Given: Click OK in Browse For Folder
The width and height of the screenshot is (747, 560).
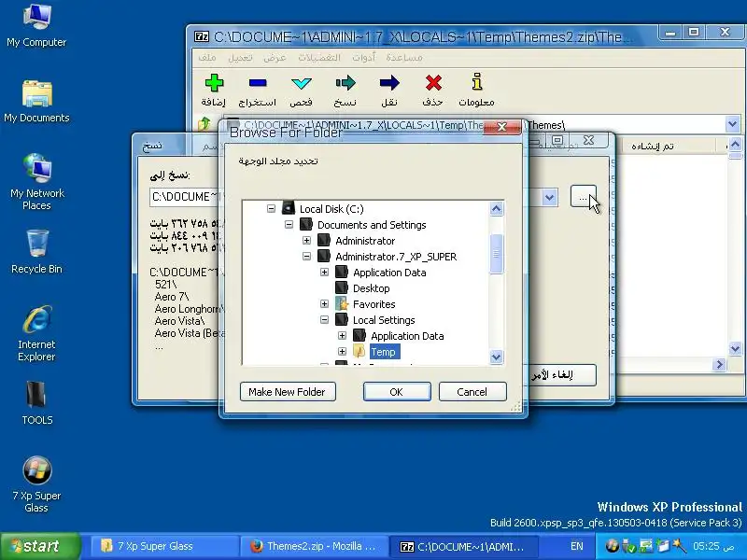Looking at the screenshot, I should click(397, 391).
